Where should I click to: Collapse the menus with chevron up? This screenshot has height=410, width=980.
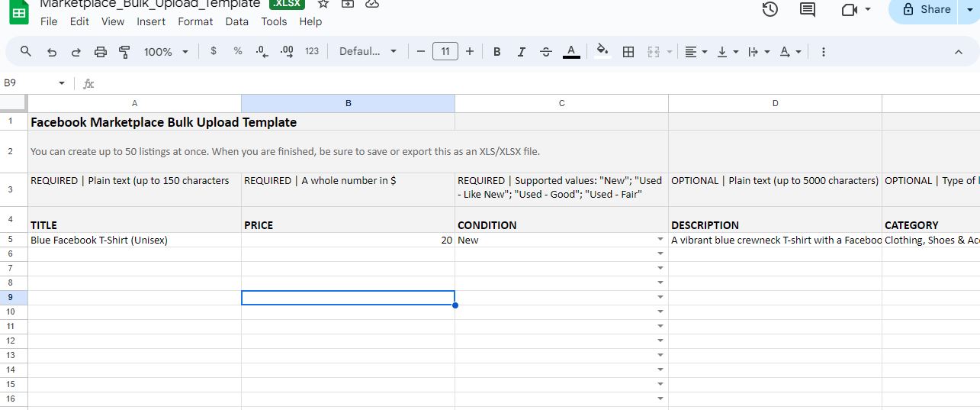click(x=959, y=51)
